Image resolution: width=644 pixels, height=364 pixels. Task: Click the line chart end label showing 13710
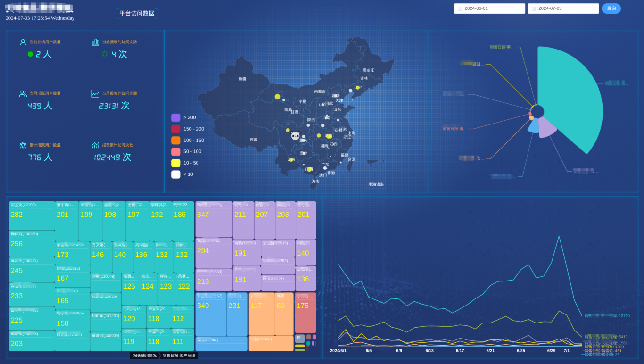[x=607, y=316]
